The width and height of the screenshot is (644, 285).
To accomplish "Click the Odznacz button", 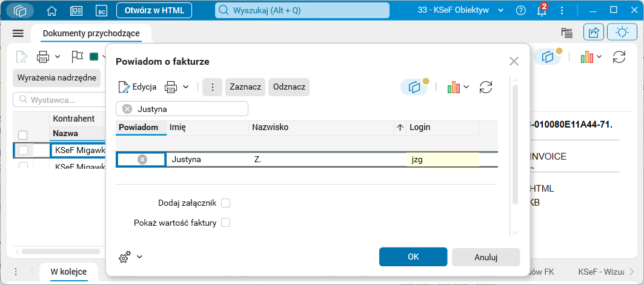I will 289,87.
